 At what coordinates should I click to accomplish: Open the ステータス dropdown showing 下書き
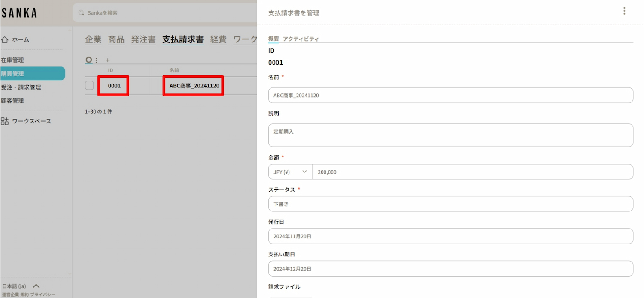coord(450,204)
